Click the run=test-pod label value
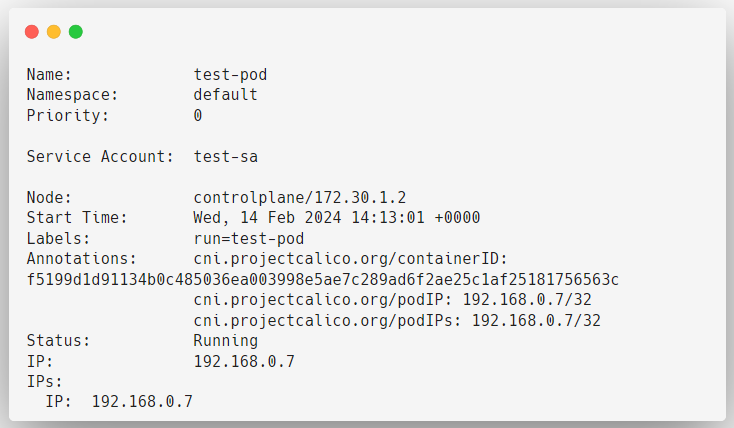This screenshot has height=428, width=734. [249, 239]
